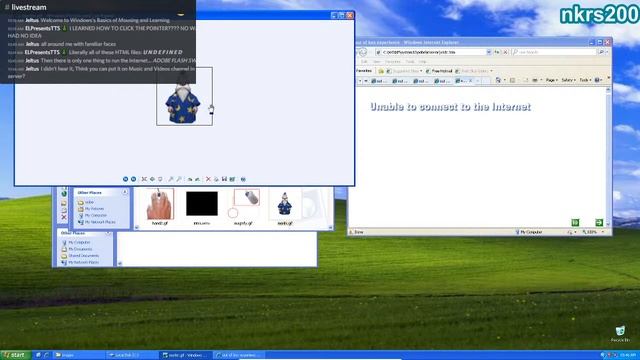Click Copy To save icon in picture viewer

point(224,179)
